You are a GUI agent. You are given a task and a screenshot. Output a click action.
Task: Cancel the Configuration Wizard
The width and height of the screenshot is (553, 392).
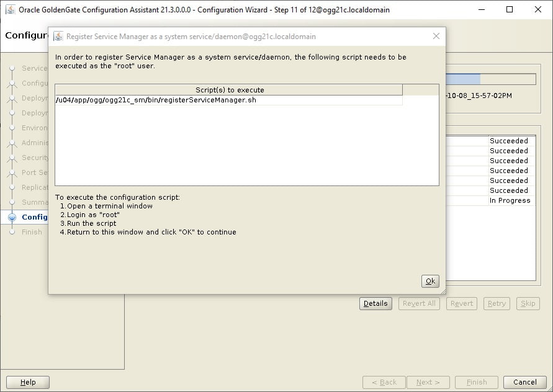coord(525,382)
